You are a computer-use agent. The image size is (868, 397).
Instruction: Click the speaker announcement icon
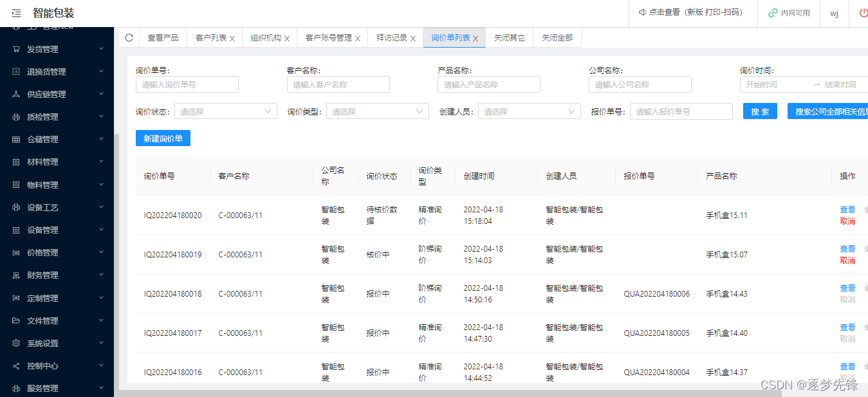pyautogui.click(x=642, y=12)
